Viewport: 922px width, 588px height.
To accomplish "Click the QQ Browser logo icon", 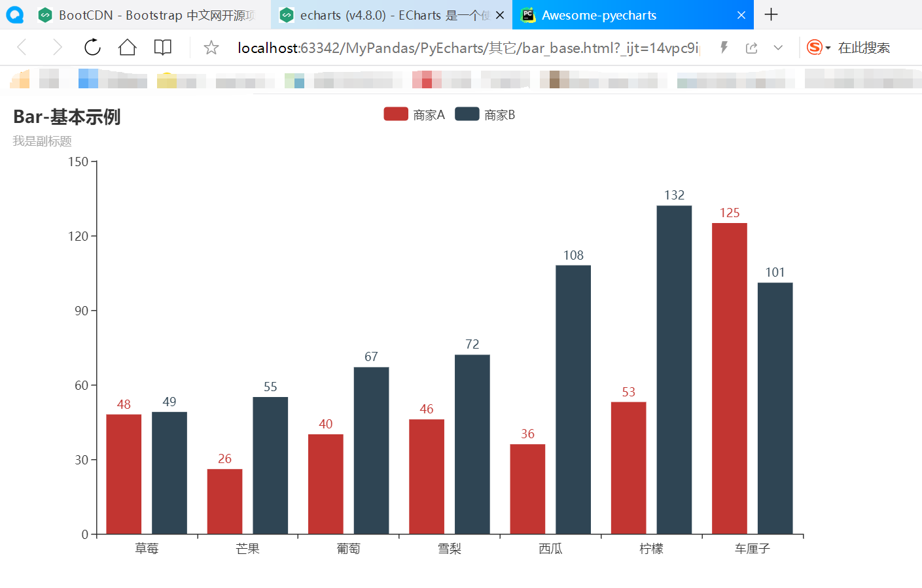I will [x=14, y=14].
